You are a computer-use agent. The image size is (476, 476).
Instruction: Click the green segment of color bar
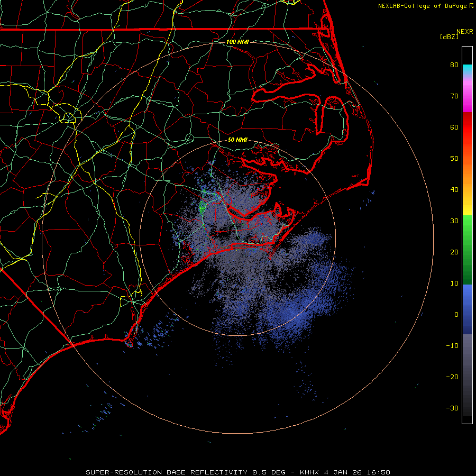[x=467, y=250]
